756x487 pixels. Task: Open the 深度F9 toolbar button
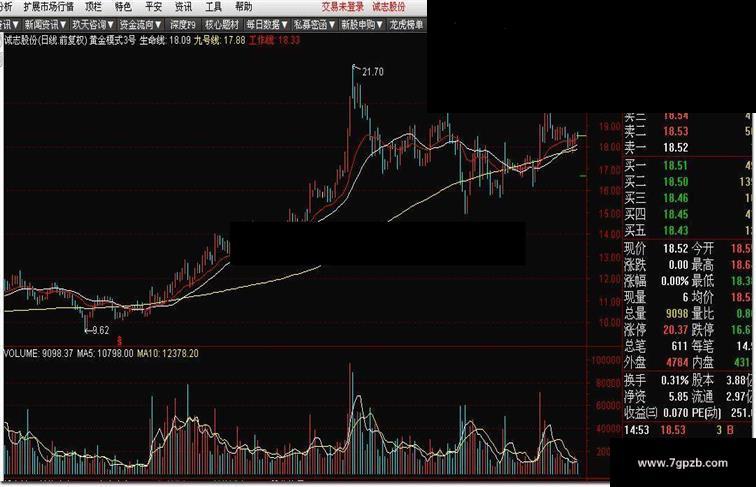click(183, 24)
